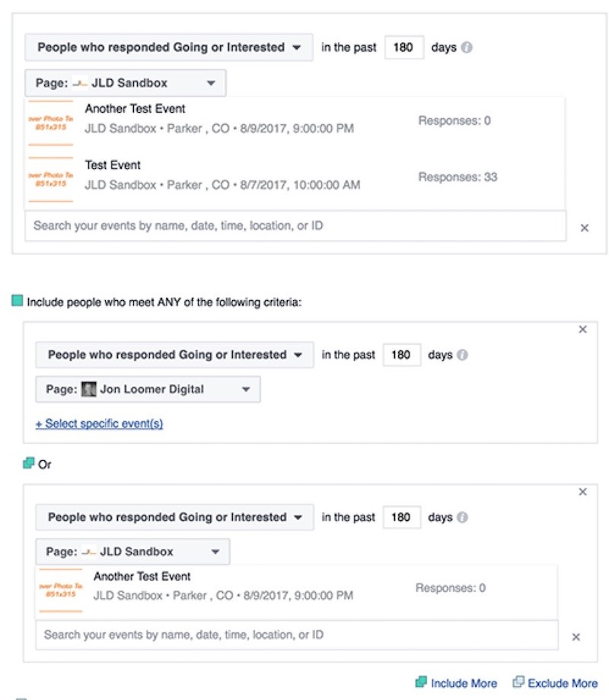Remove the Jon Loomer Digital criteria block
This screenshot has width=609, height=700.
coord(582,330)
